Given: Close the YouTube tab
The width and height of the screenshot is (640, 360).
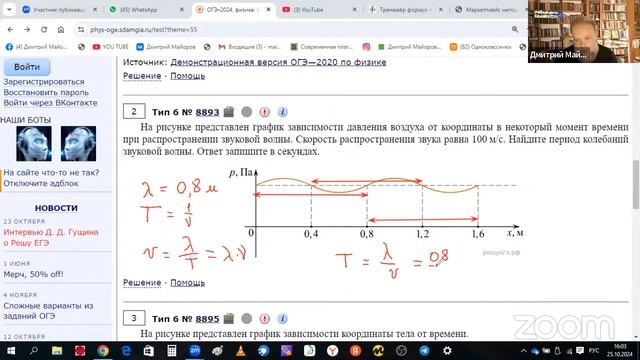Looking at the screenshot, I should click(354, 9).
